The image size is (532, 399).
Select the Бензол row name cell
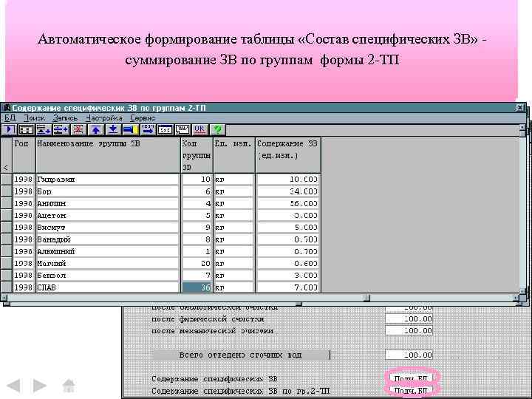[x=107, y=275]
